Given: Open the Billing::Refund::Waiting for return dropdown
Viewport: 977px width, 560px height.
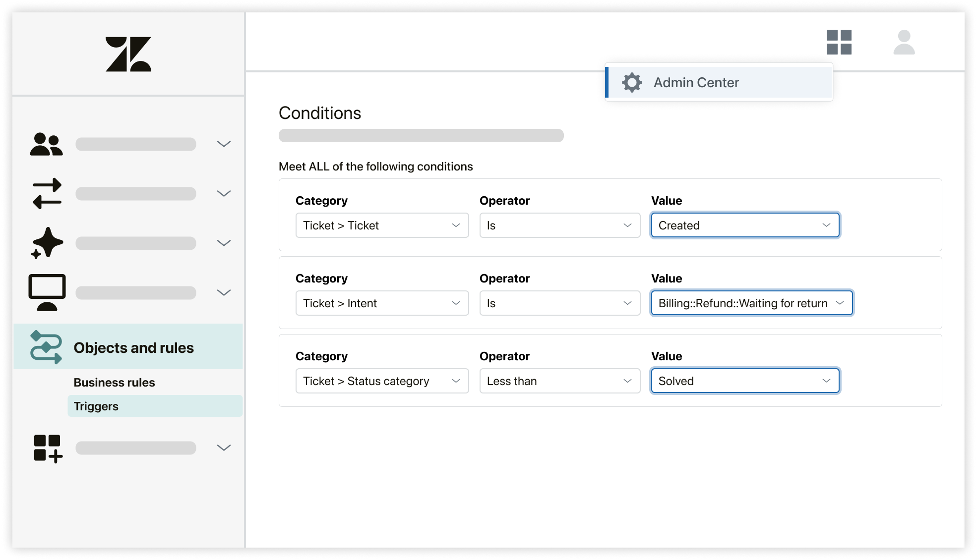Looking at the screenshot, I should [x=751, y=303].
